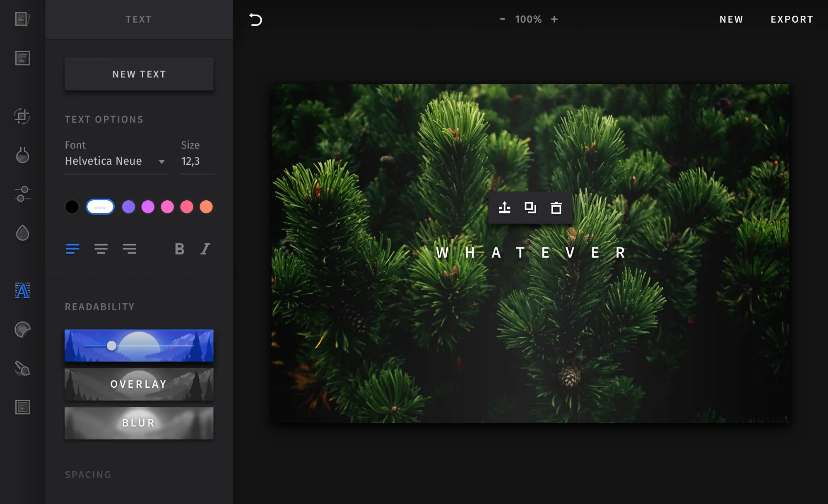This screenshot has height=504, width=828.
Task: Open the library icon in the sidebar
Action: (22, 19)
